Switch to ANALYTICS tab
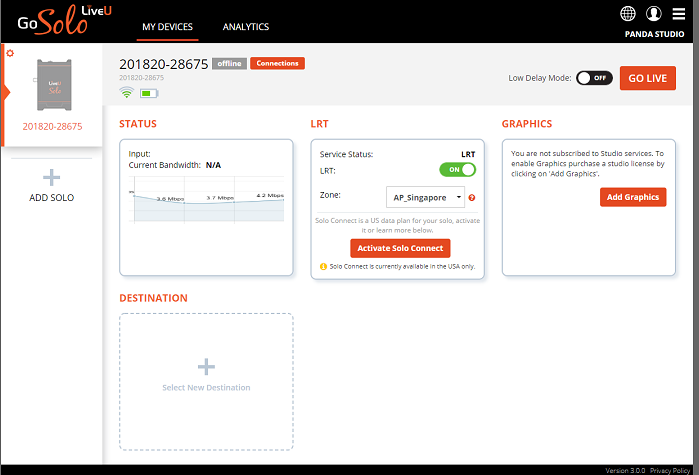 pos(246,27)
